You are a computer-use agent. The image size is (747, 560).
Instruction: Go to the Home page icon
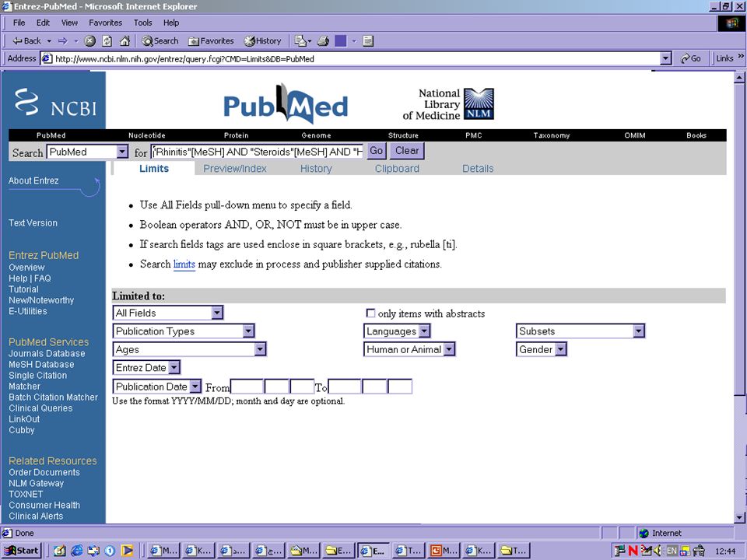coord(124,41)
